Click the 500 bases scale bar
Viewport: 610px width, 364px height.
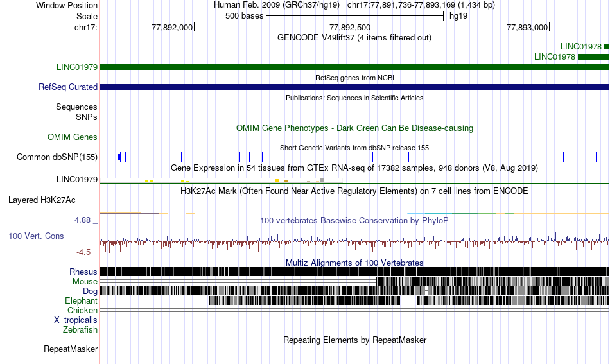pyautogui.click(x=354, y=16)
